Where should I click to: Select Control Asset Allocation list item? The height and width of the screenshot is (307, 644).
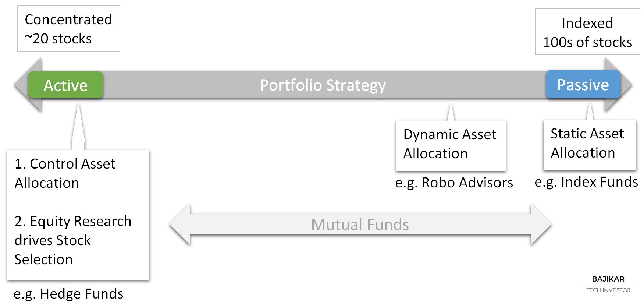coord(65,173)
